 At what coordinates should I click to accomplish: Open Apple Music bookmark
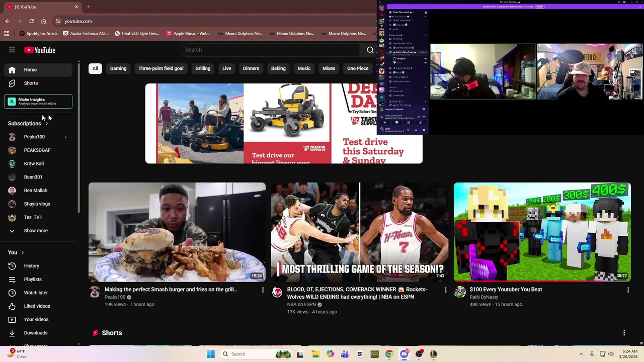188,34
